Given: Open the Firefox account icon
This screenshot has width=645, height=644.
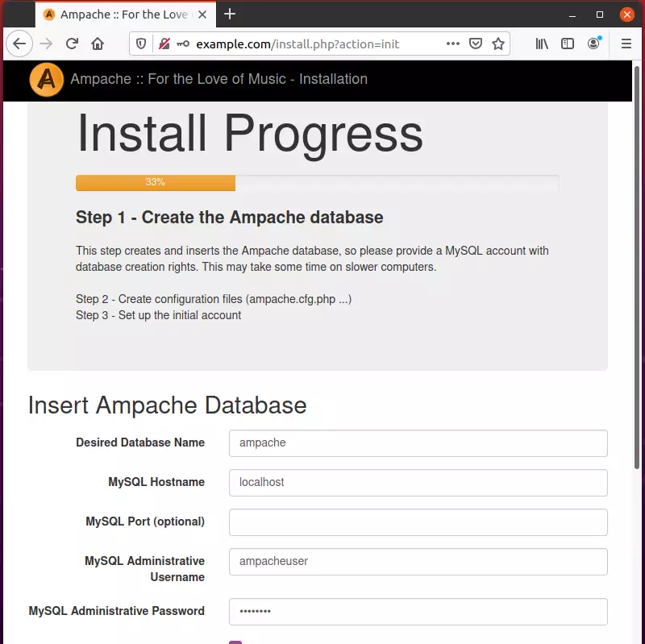Looking at the screenshot, I should (x=593, y=44).
